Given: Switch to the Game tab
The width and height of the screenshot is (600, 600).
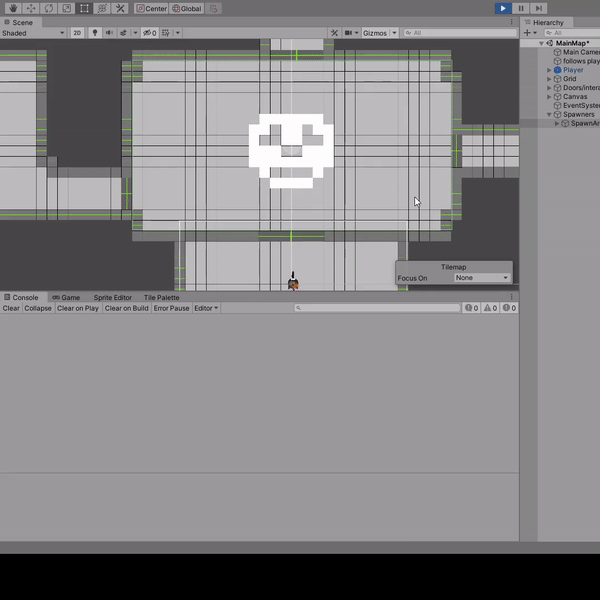Looking at the screenshot, I should [x=66, y=297].
